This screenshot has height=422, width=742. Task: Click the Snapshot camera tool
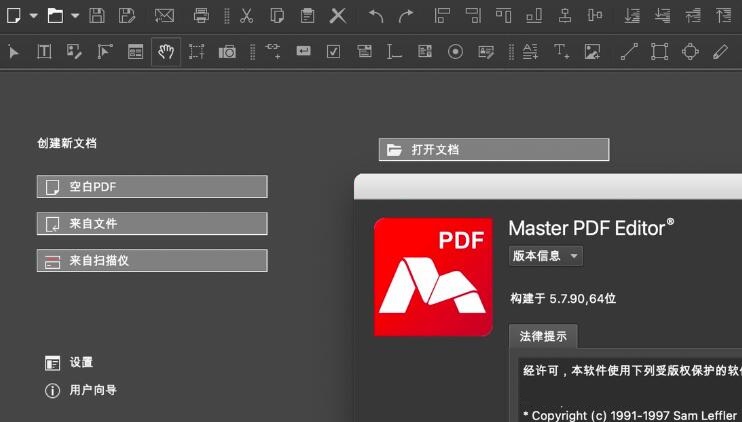point(227,52)
